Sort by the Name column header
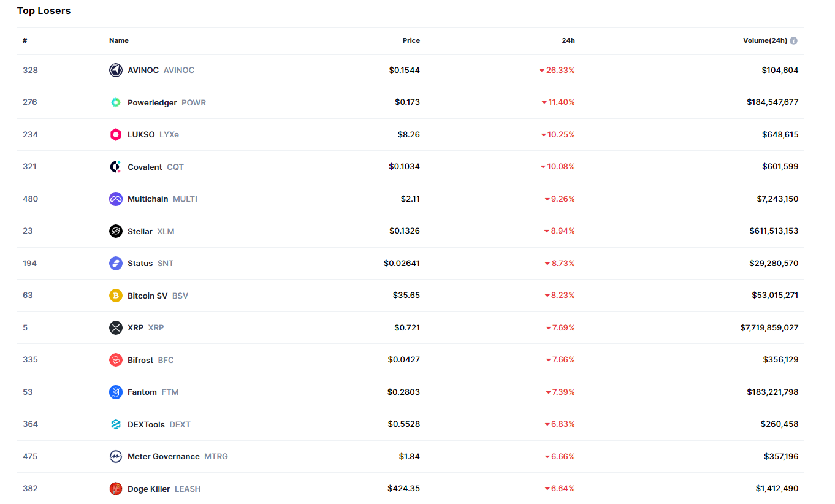This screenshot has width=835, height=504. [119, 40]
